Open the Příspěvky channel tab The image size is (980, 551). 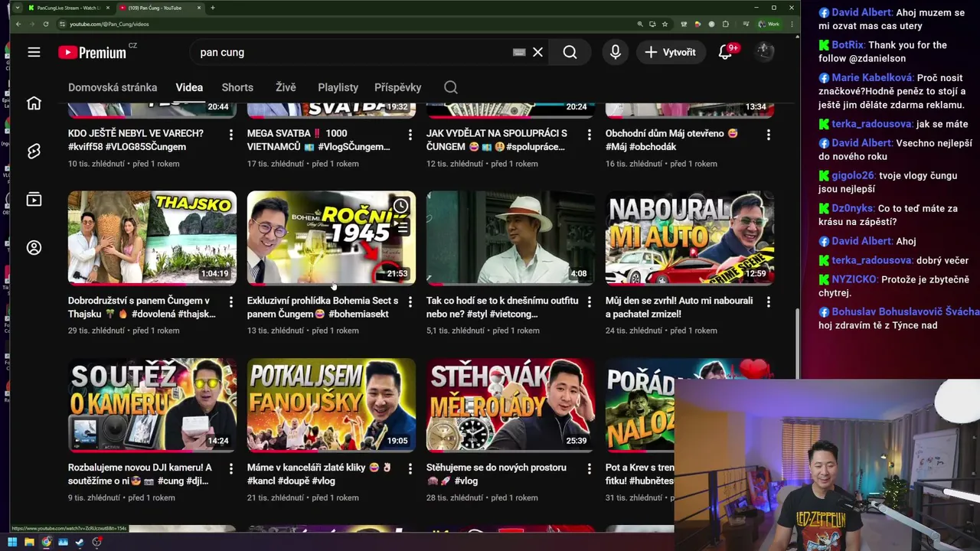397,87
